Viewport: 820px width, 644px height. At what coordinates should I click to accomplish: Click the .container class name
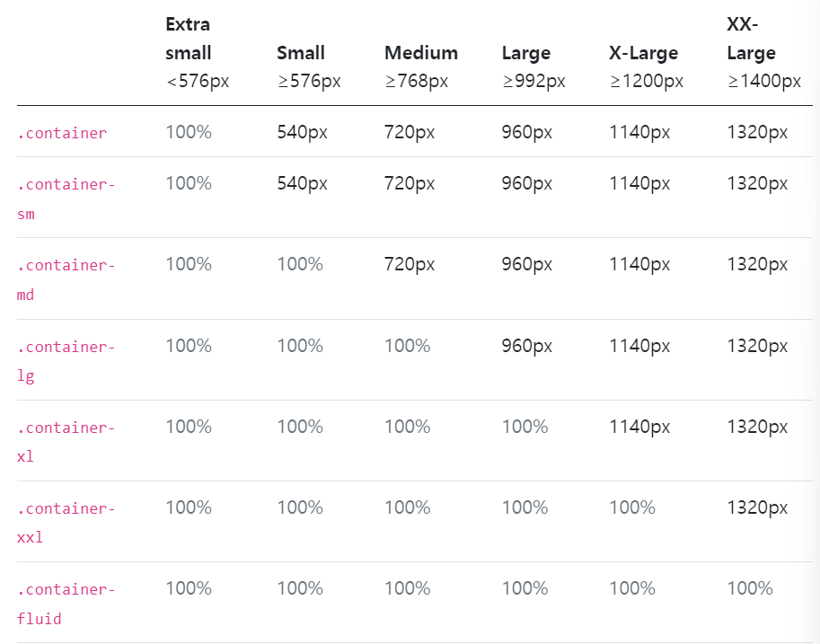[62, 133]
